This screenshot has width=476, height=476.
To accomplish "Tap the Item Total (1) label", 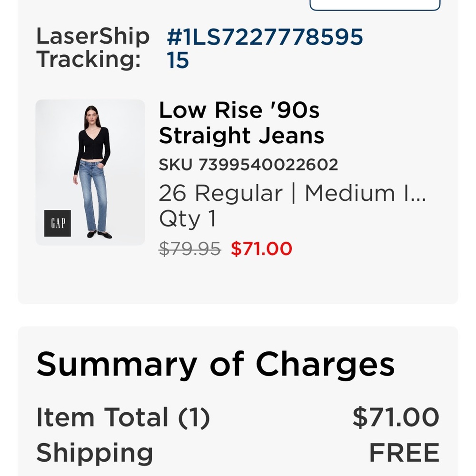I will coord(123,417).
